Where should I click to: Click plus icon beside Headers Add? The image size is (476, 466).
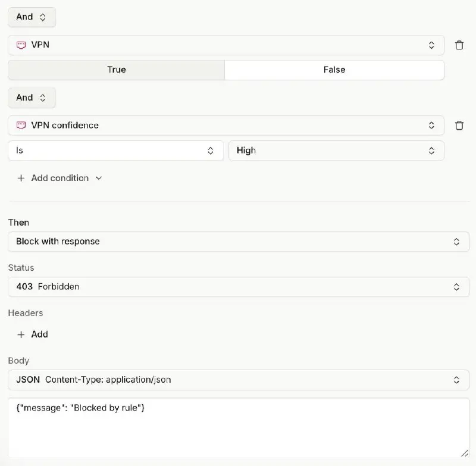21,334
